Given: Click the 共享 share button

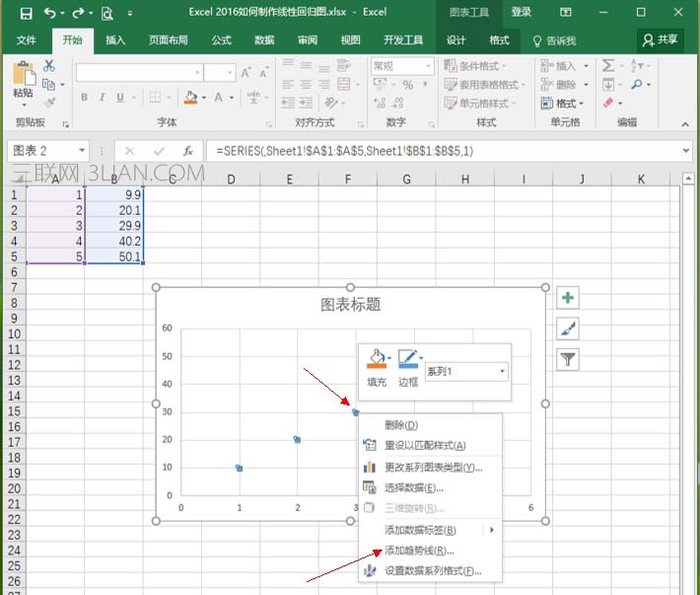Looking at the screenshot, I should coord(661,40).
